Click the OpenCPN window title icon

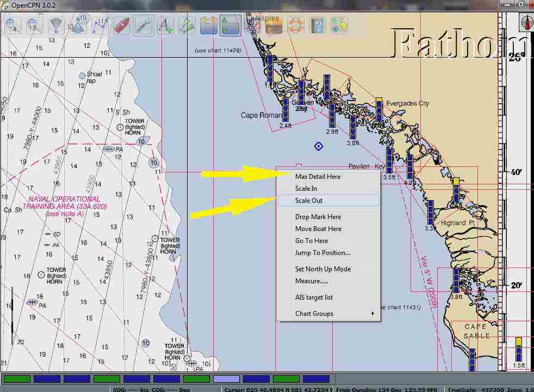click(5, 5)
